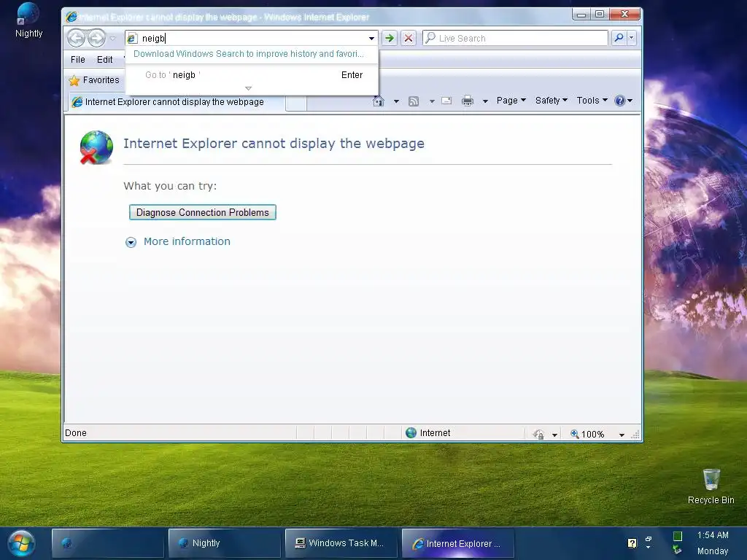Viewport: 747px width, 560px height.
Task: Switch to the Nightly taskbar button
Action: point(224,542)
